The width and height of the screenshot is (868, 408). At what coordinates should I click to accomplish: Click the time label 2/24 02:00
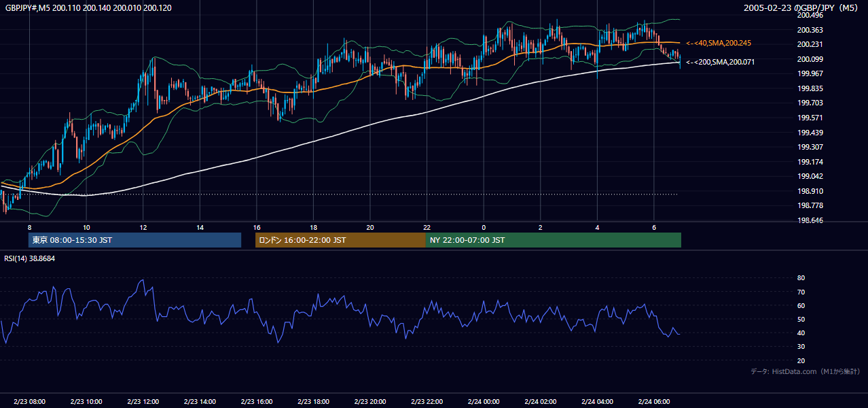tap(540, 401)
